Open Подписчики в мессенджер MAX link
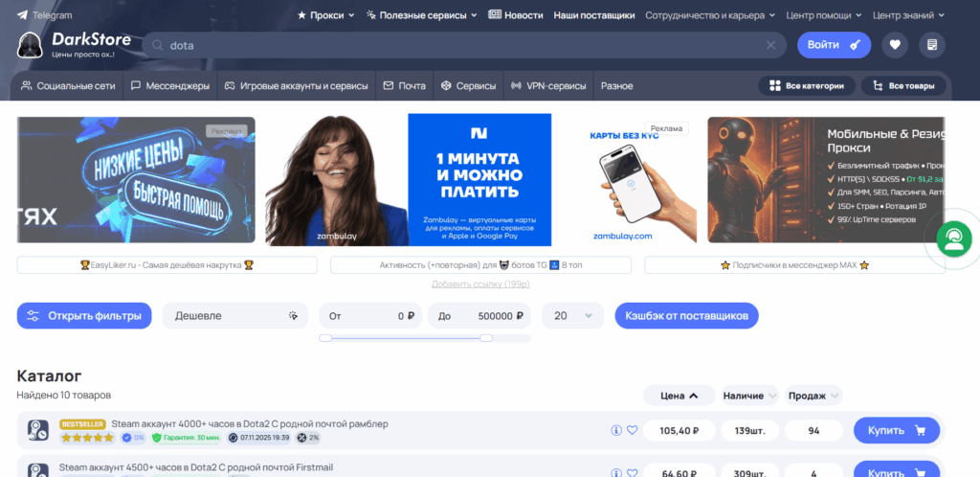 tap(794, 265)
